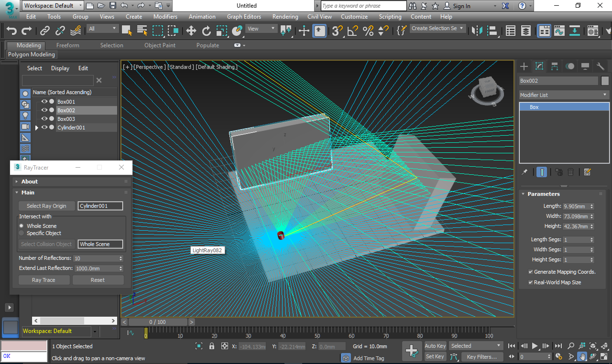Hide Box003 using its eye icon
Screen dimensions: 612x364
click(44, 119)
